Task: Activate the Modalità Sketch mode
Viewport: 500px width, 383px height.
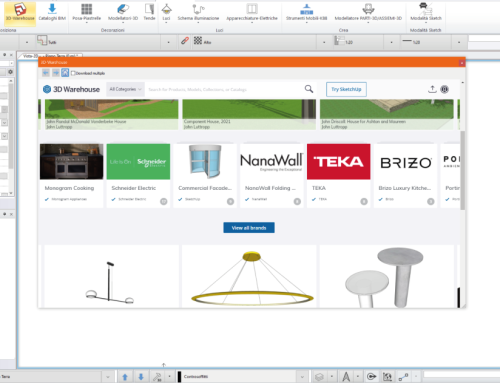Action: point(426,12)
